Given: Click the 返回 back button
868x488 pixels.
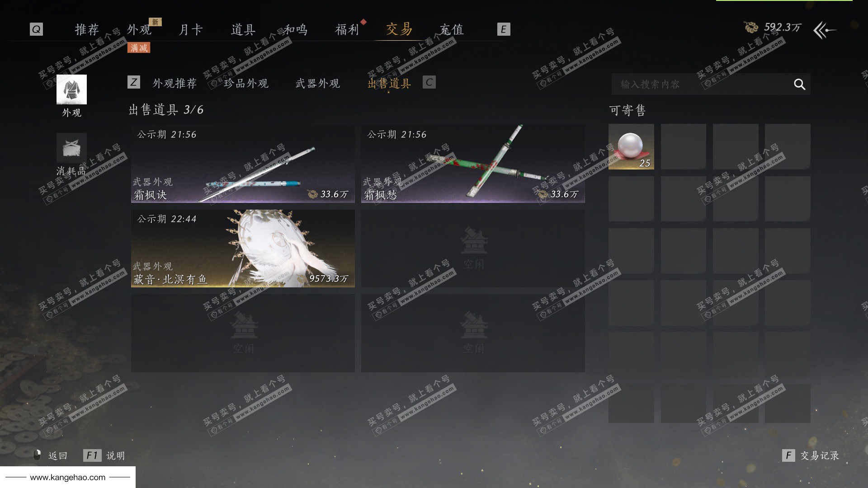Looking at the screenshot, I should [58, 455].
